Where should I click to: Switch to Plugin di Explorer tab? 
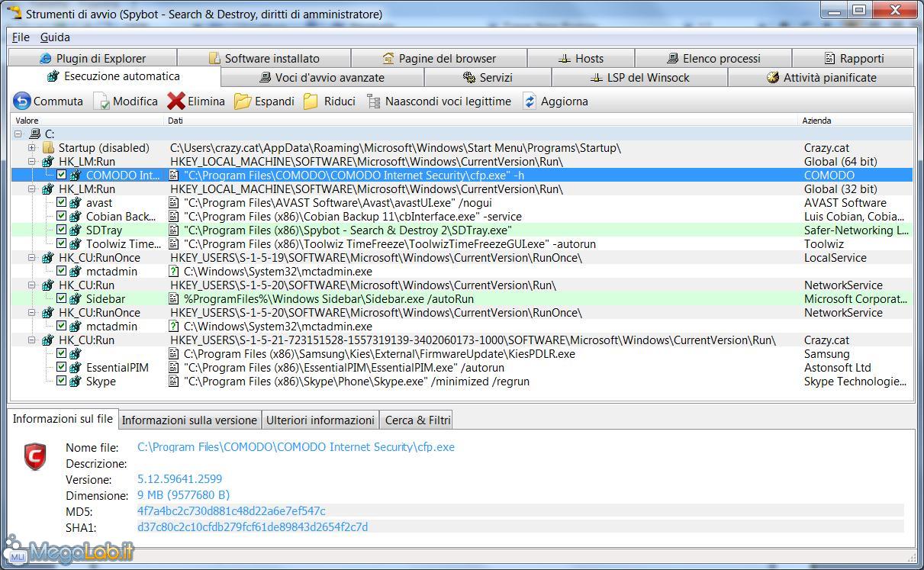tap(92, 58)
